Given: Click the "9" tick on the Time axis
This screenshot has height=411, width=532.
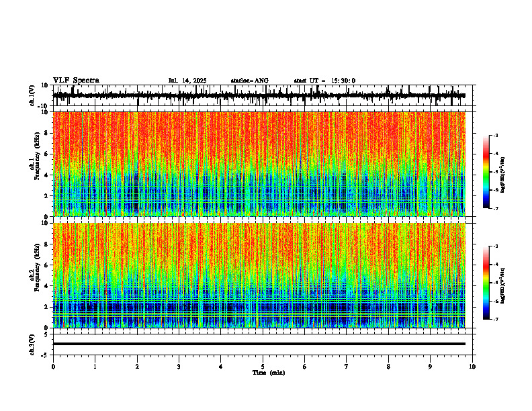Looking at the screenshot, I should [x=430, y=367].
